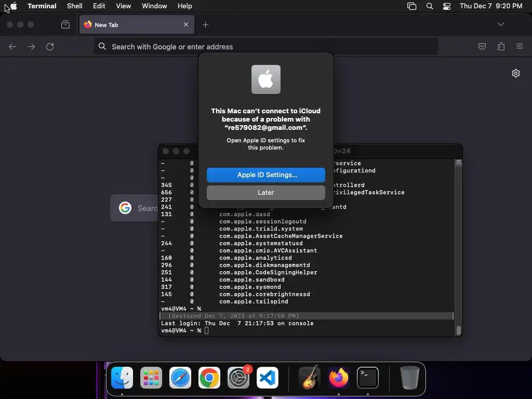Image resolution: width=532 pixels, height=399 pixels.
Task: Click the menu bar date and time
Action: pyautogui.click(x=491, y=6)
